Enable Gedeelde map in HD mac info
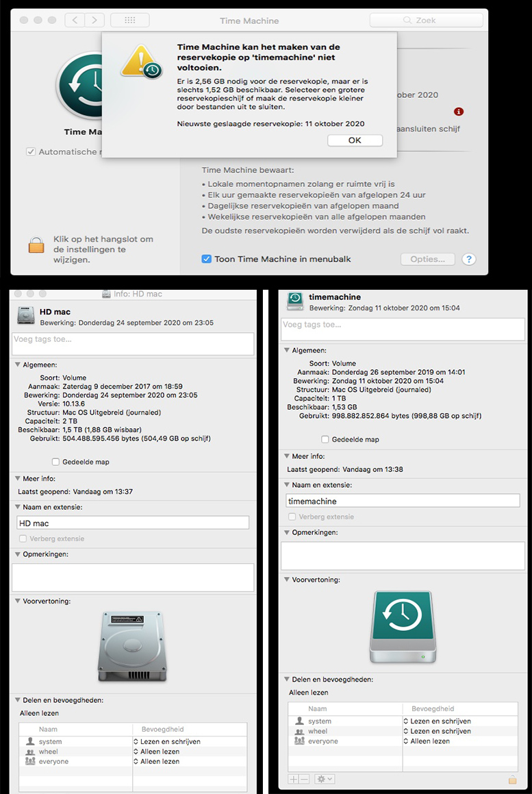Image resolution: width=532 pixels, height=794 pixels. click(x=56, y=462)
